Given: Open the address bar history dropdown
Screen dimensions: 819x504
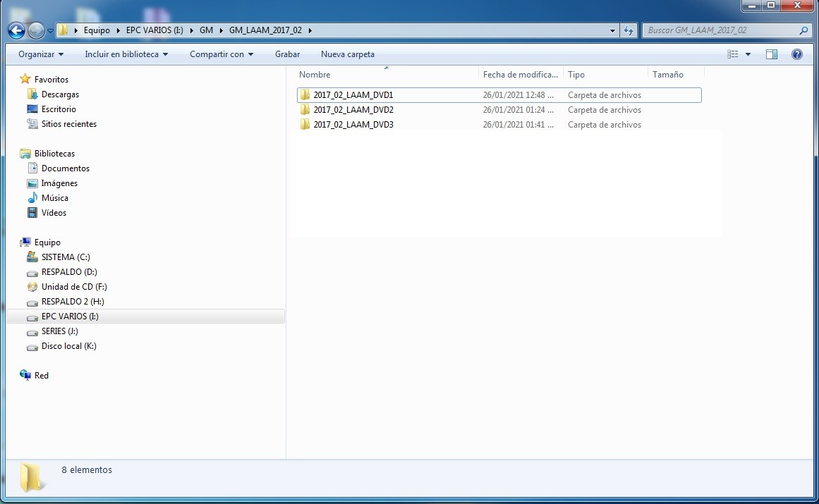Looking at the screenshot, I should pos(612,30).
